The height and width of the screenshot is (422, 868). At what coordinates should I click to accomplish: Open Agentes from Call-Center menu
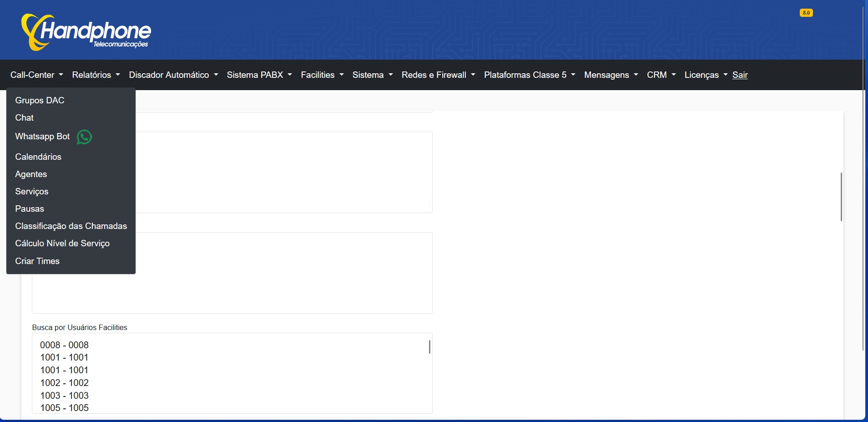coord(31,174)
